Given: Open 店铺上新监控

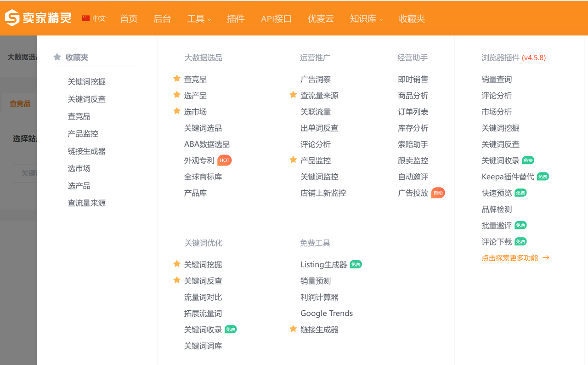Looking at the screenshot, I should tap(323, 193).
